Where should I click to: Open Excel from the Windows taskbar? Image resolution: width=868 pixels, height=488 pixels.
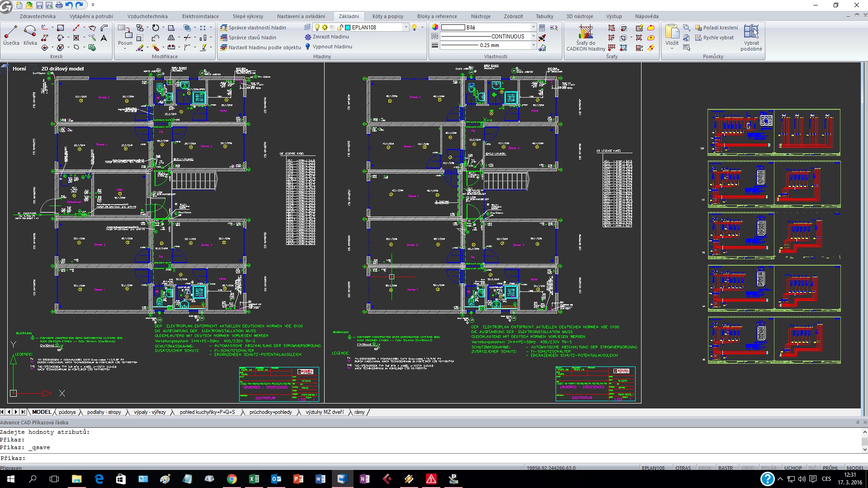tap(254, 479)
